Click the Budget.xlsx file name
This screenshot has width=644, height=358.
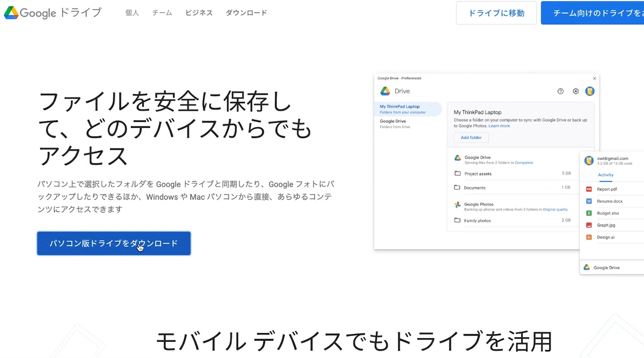point(608,213)
